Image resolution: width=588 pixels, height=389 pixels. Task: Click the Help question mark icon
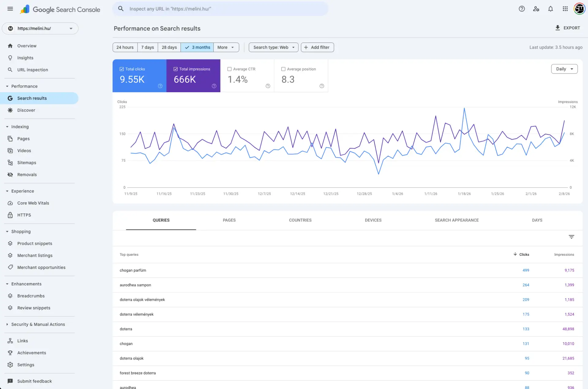522,9
